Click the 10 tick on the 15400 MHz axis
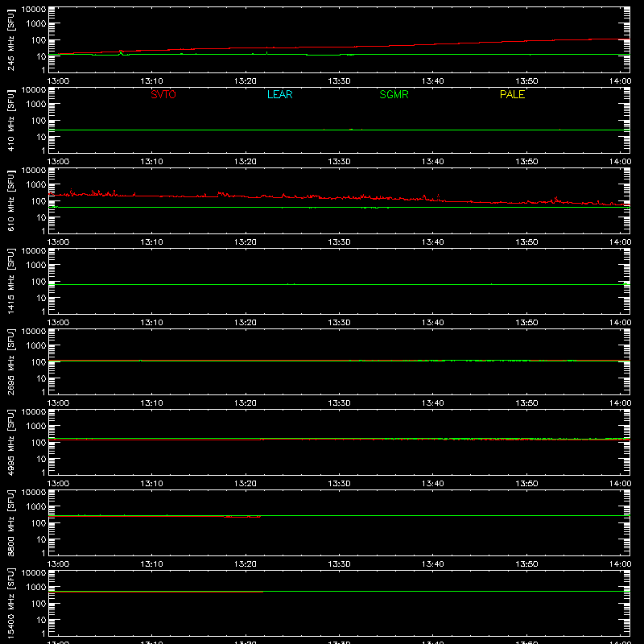 click(x=42, y=620)
